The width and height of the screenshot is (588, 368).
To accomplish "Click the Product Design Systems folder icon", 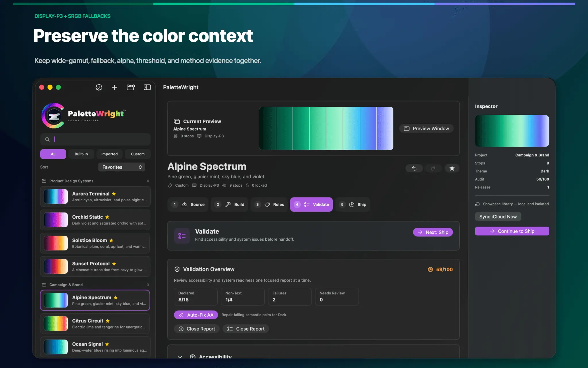I will 44,181.
